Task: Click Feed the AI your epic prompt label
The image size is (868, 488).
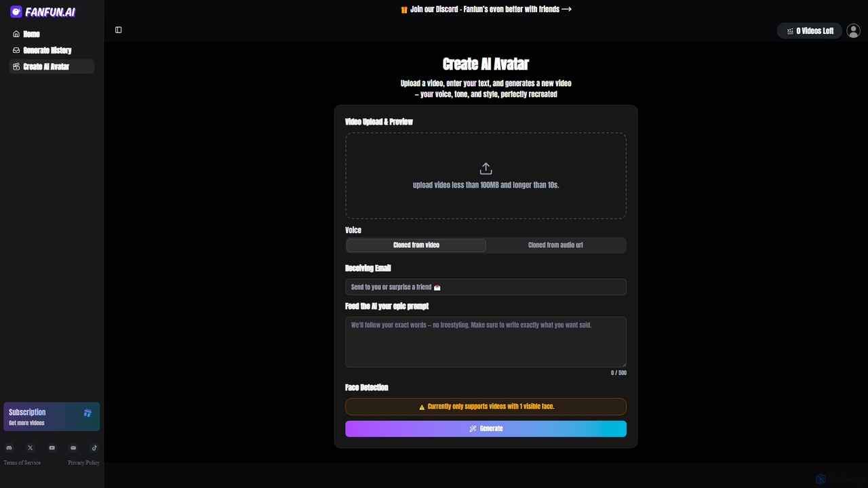Action: click(387, 306)
